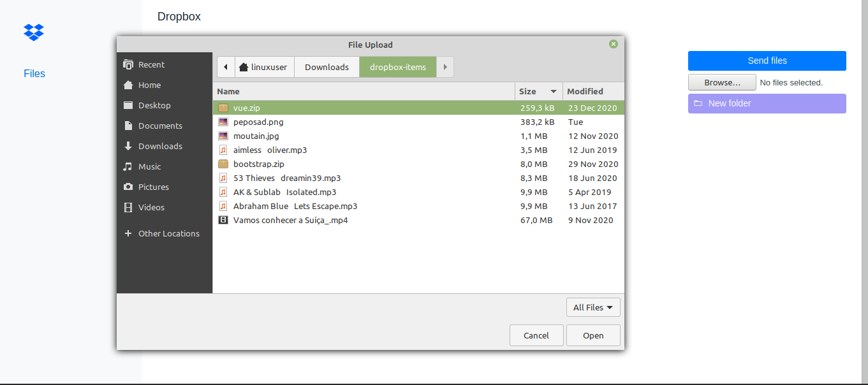Viewport: 868px width, 385px height.
Task: Click the Send files button
Action: click(x=767, y=61)
